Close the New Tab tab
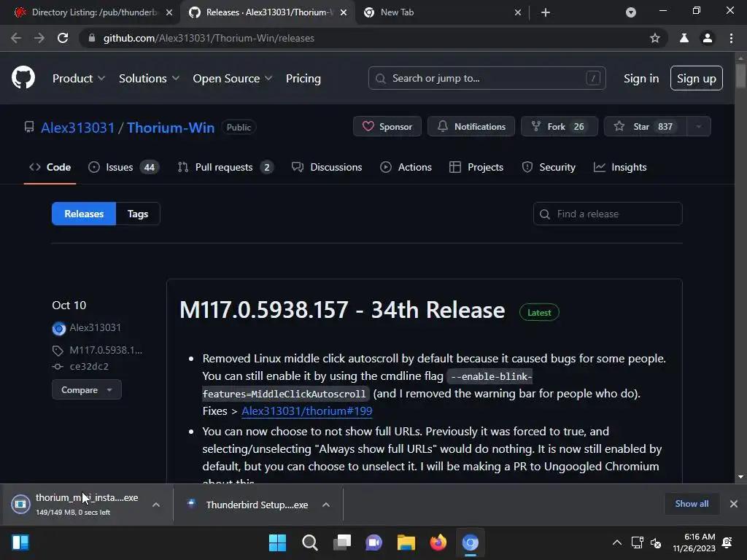The image size is (747, 560). 518,12
